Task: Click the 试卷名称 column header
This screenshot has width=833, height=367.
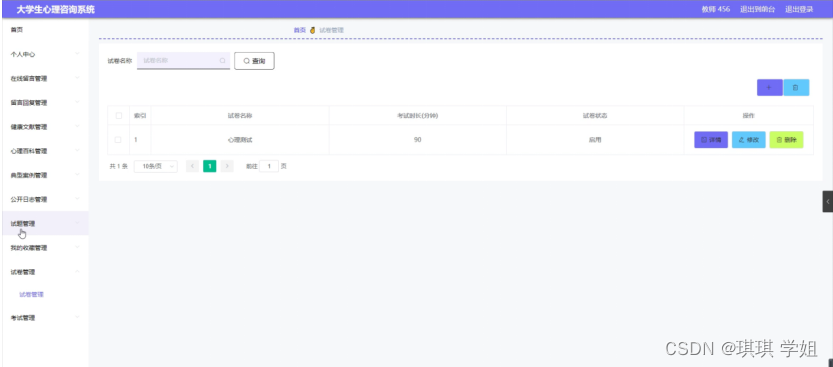Action: [240, 115]
